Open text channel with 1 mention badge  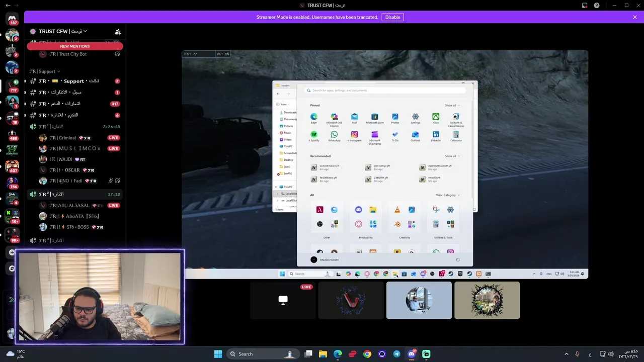pos(74,93)
